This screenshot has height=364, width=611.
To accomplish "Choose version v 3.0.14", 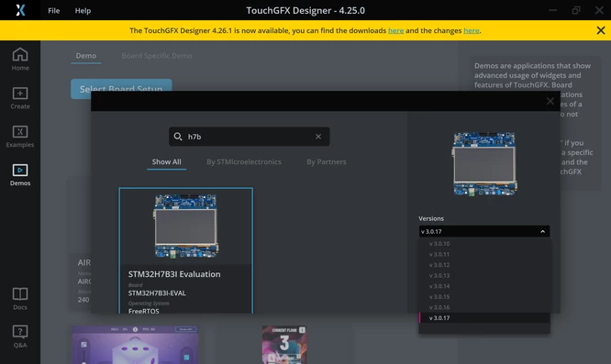I will 484,286.
